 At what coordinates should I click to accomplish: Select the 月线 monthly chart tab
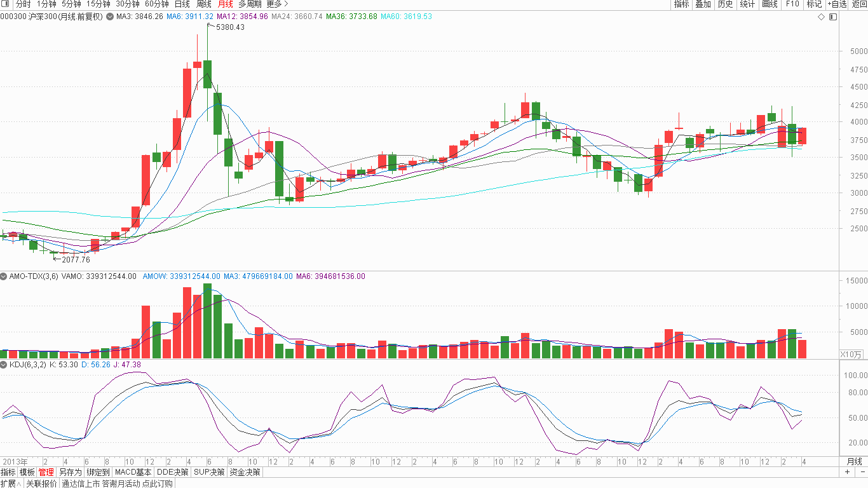click(x=225, y=4)
